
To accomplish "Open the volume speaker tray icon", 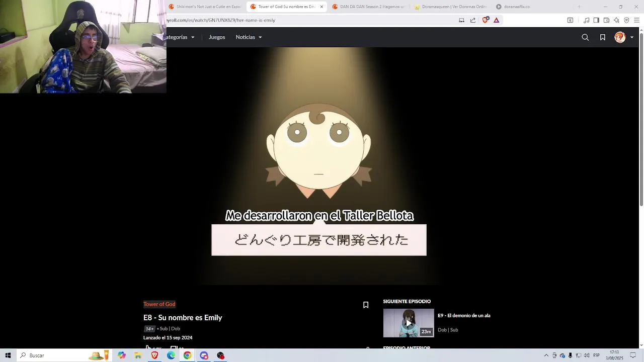I will coord(587,355).
